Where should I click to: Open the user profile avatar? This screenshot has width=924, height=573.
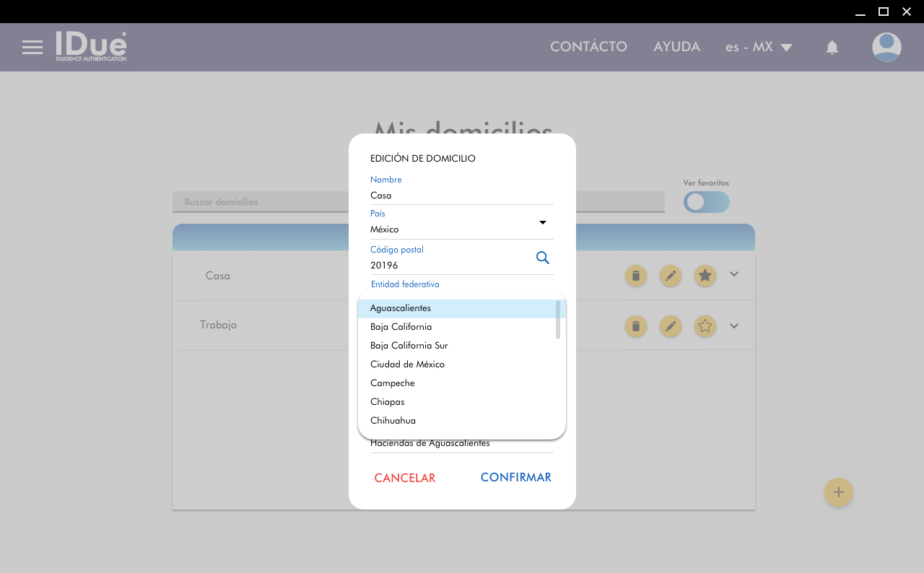pyautogui.click(x=886, y=48)
